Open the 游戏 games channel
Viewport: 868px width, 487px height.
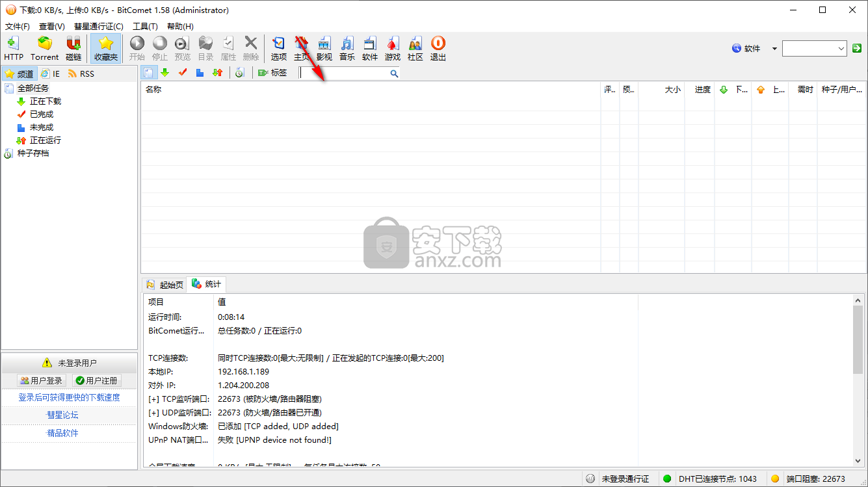click(x=393, y=49)
